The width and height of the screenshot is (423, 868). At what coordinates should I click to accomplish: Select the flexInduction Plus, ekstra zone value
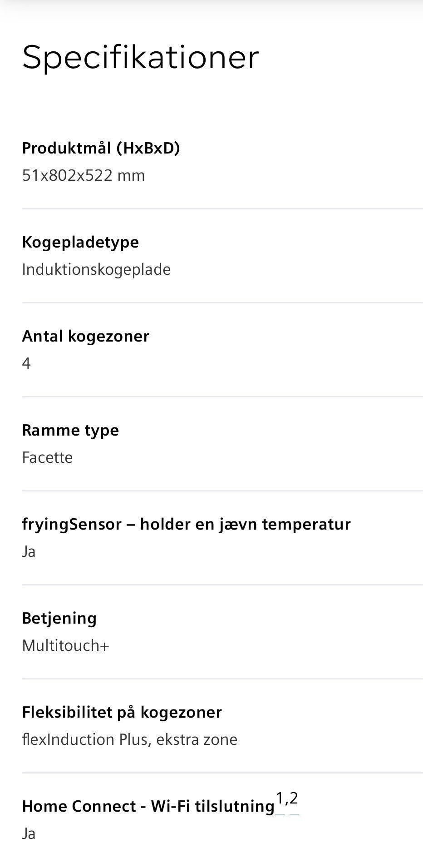(x=129, y=739)
